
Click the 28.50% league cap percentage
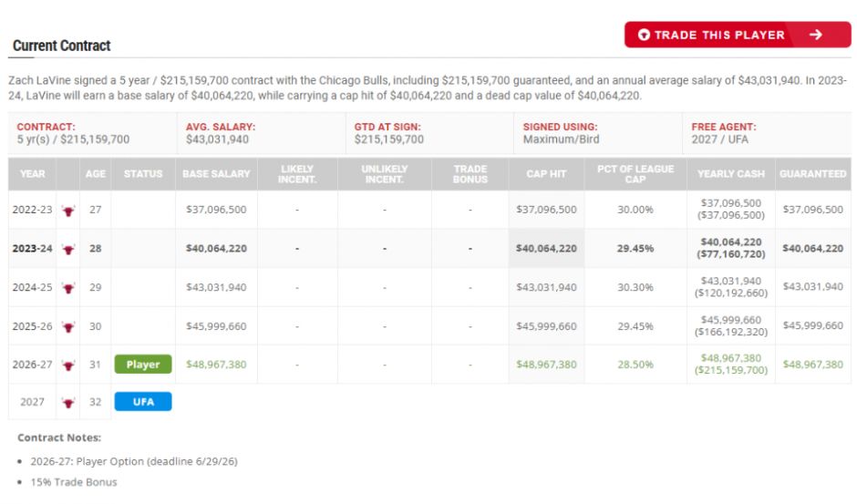point(635,364)
